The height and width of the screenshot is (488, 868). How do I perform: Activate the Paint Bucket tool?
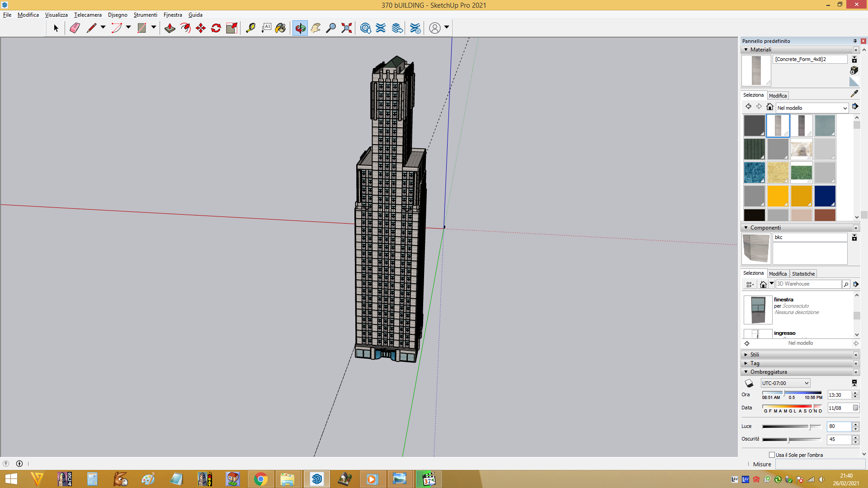(x=281, y=28)
